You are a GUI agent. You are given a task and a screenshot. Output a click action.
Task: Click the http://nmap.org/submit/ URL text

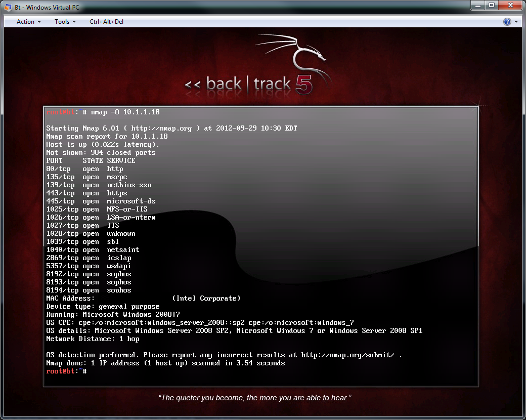click(x=347, y=355)
